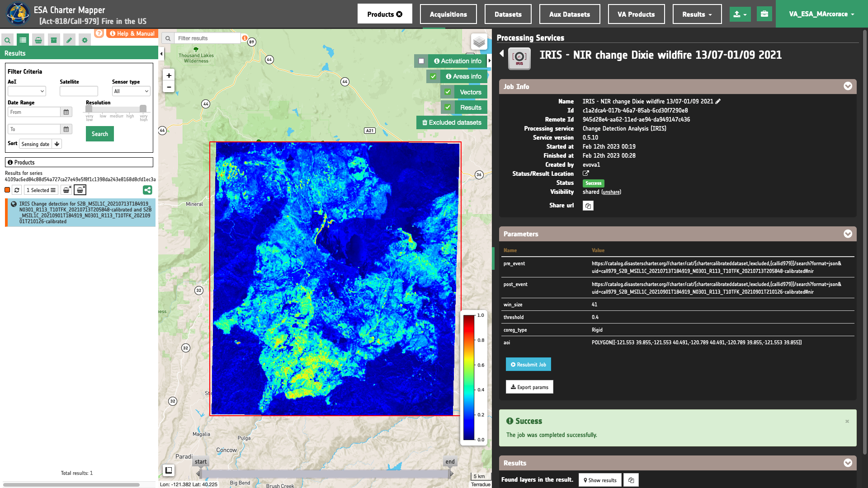Click the IRIS service logo icon
868x488 pixels.
(x=519, y=59)
